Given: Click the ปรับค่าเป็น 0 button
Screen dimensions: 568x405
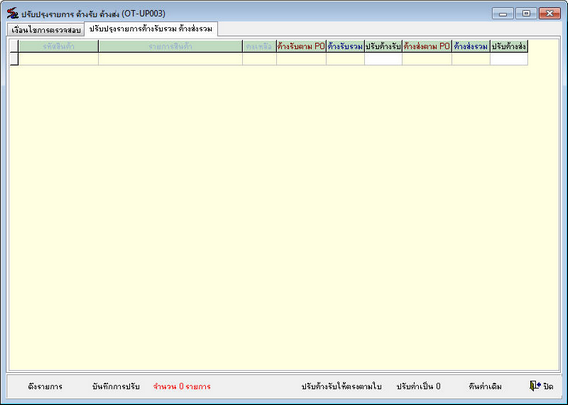Looking at the screenshot, I should point(418,386).
